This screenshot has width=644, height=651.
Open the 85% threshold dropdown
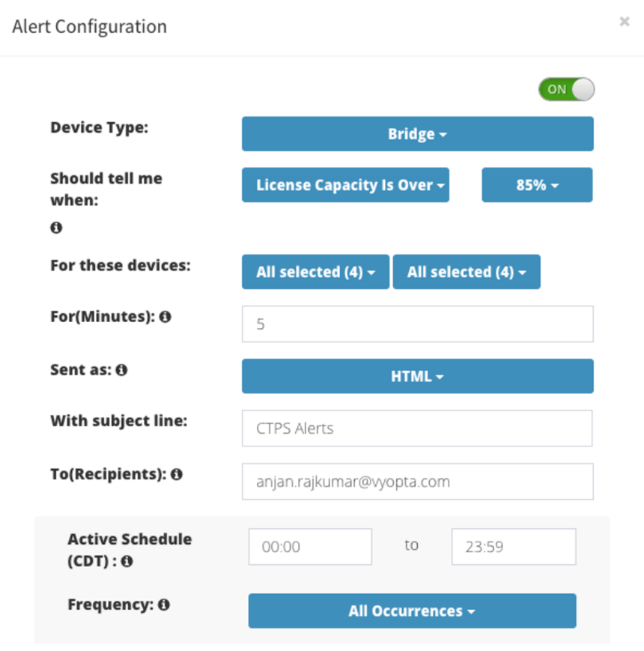(537, 185)
